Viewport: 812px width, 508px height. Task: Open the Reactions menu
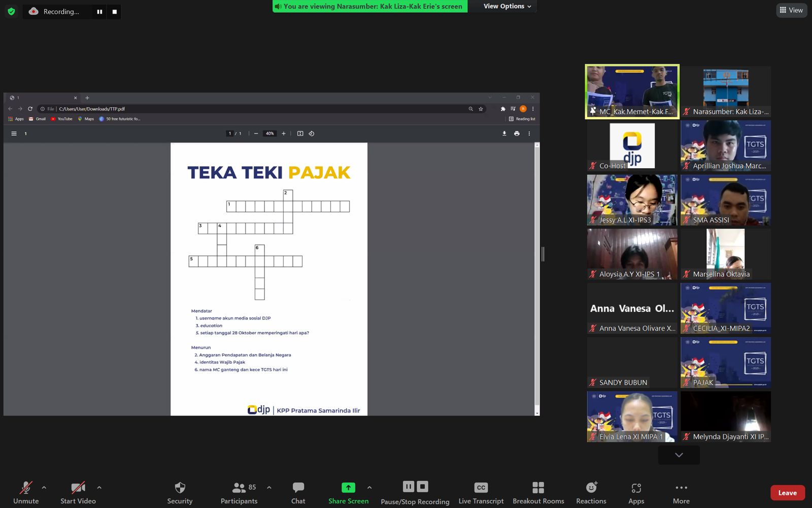[x=591, y=492]
